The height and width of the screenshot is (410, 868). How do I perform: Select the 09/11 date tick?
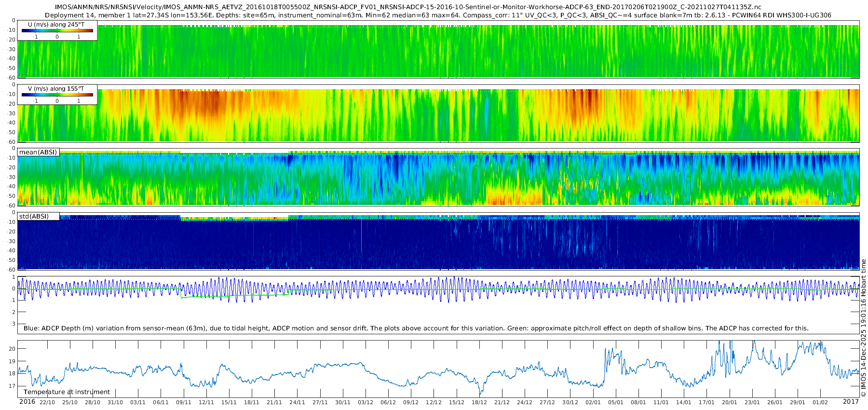pyautogui.click(x=183, y=402)
